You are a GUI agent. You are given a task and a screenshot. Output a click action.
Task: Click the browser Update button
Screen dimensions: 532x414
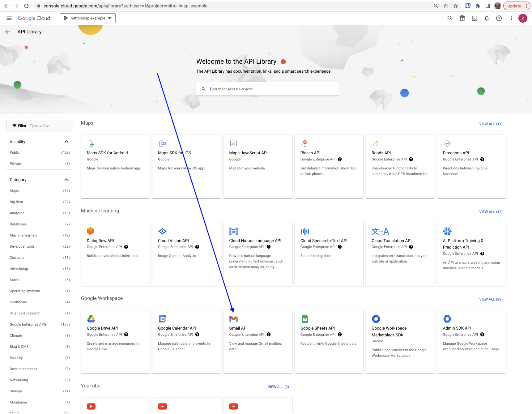coord(517,6)
